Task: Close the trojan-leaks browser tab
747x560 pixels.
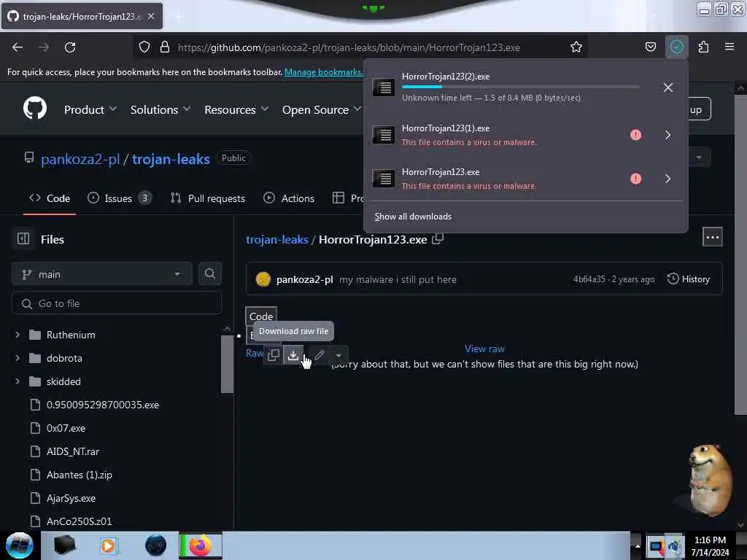Action: pyautogui.click(x=151, y=16)
